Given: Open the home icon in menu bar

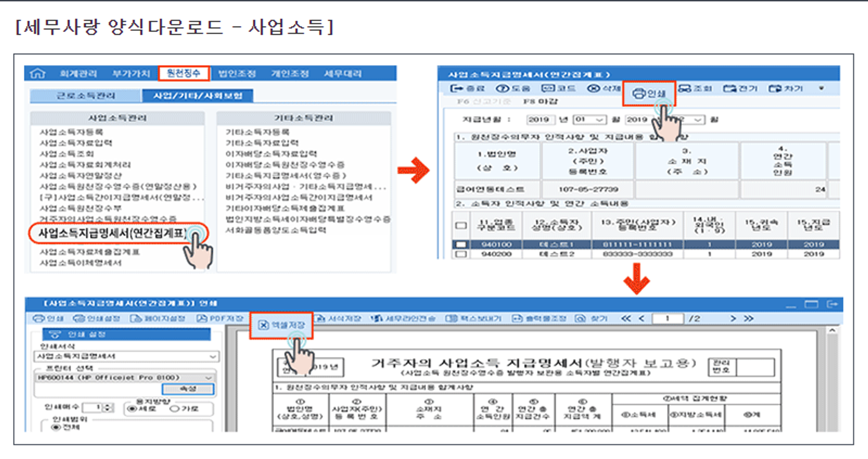Looking at the screenshot, I should click(x=37, y=73).
